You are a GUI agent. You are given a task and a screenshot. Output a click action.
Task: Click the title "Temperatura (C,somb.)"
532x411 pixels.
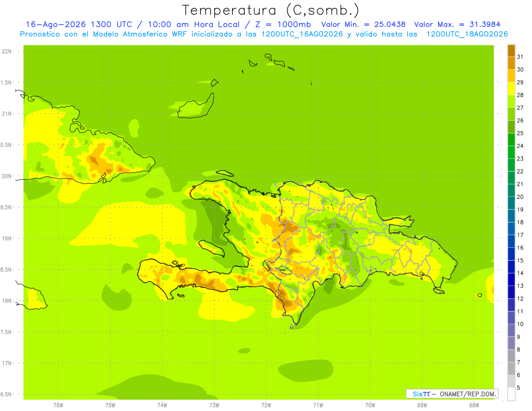point(270,11)
